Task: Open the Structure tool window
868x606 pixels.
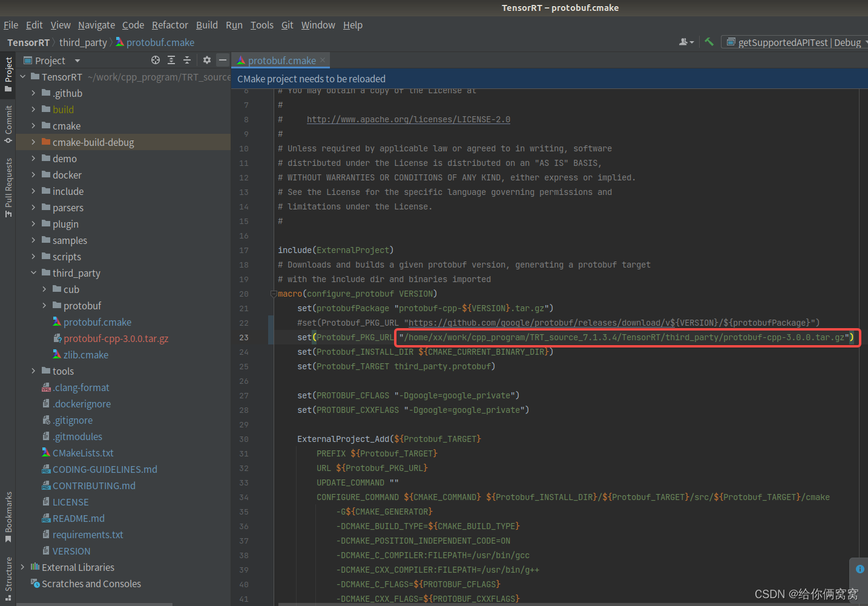Action: click(8, 579)
